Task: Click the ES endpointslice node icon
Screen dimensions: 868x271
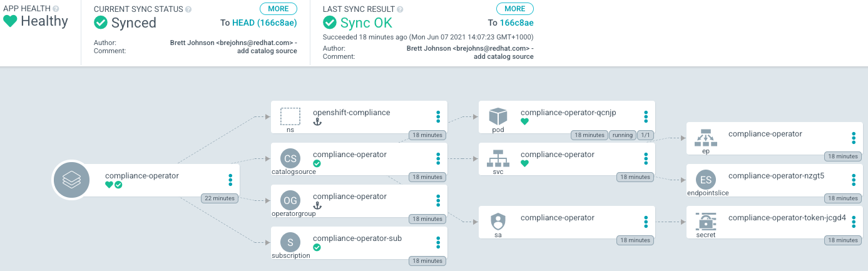Action: point(706,180)
